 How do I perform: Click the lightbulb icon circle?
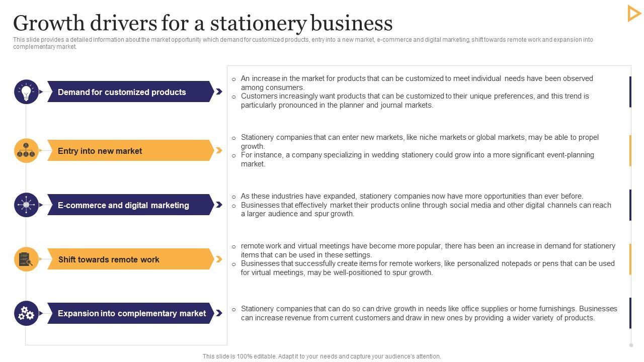pyautogui.click(x=26, y=92)
